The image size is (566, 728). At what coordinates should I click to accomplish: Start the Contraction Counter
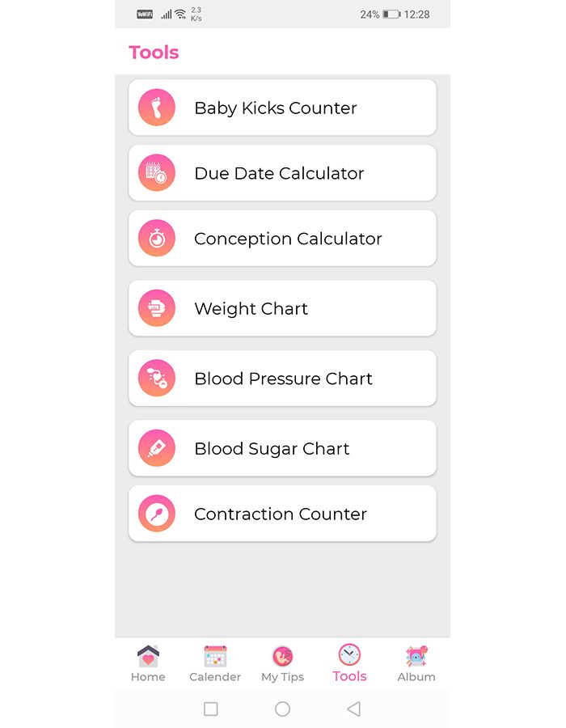(281, 514)
